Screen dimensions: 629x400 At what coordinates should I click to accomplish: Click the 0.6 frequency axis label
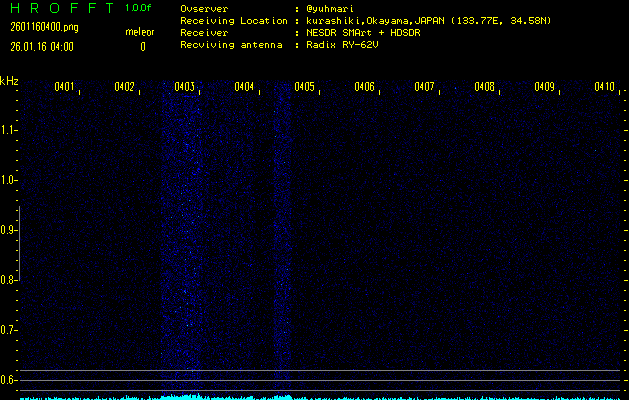(7, 380)
